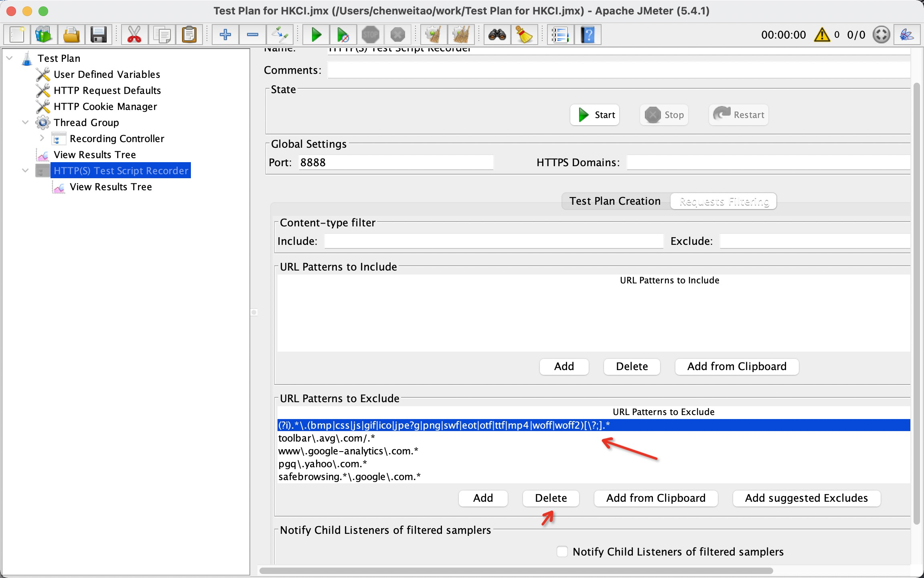
Task: Click the HTTPS Domains input field
Action: click(768, 163)
